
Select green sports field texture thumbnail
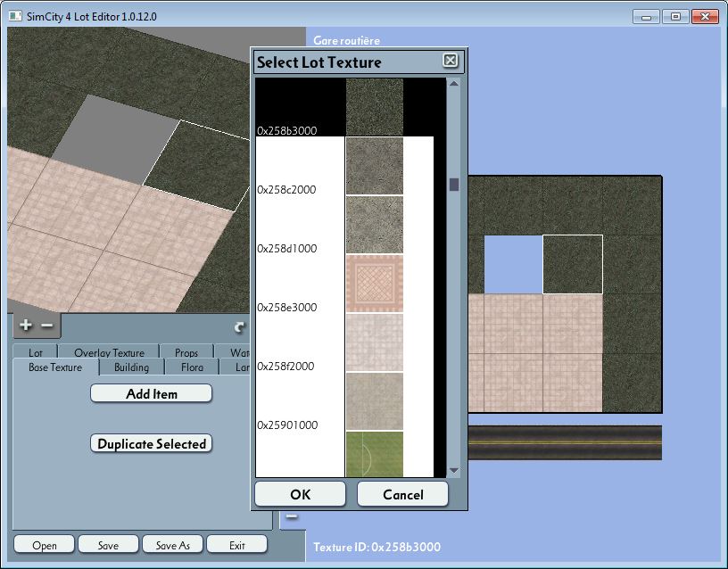(x=374, y=454)
